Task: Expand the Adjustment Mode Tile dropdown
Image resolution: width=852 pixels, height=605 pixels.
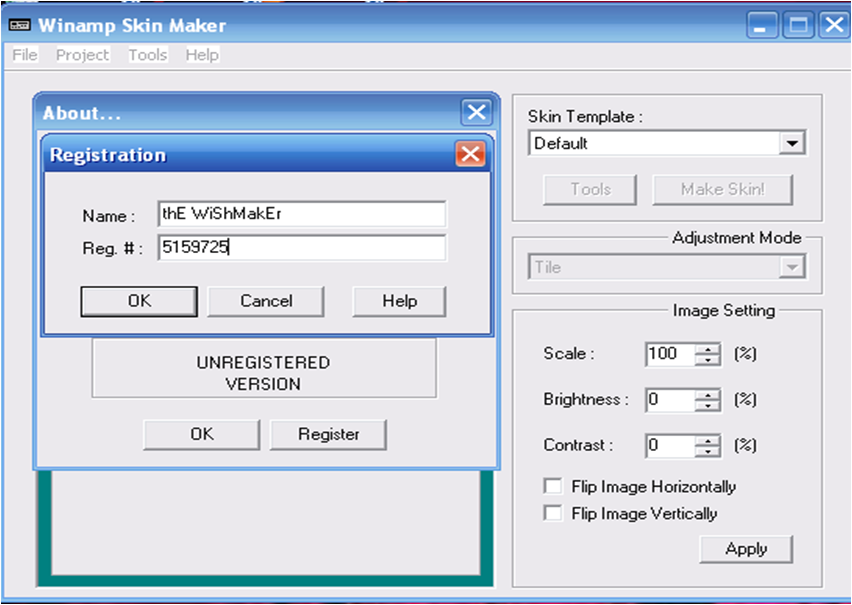Action: tap(792, 267)
